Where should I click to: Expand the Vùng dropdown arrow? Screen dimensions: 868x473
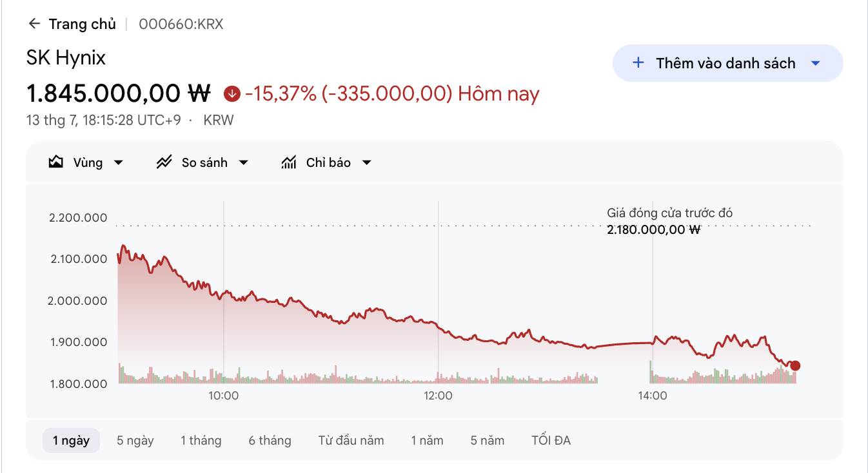pyautogui.click(x=119, y=163)
